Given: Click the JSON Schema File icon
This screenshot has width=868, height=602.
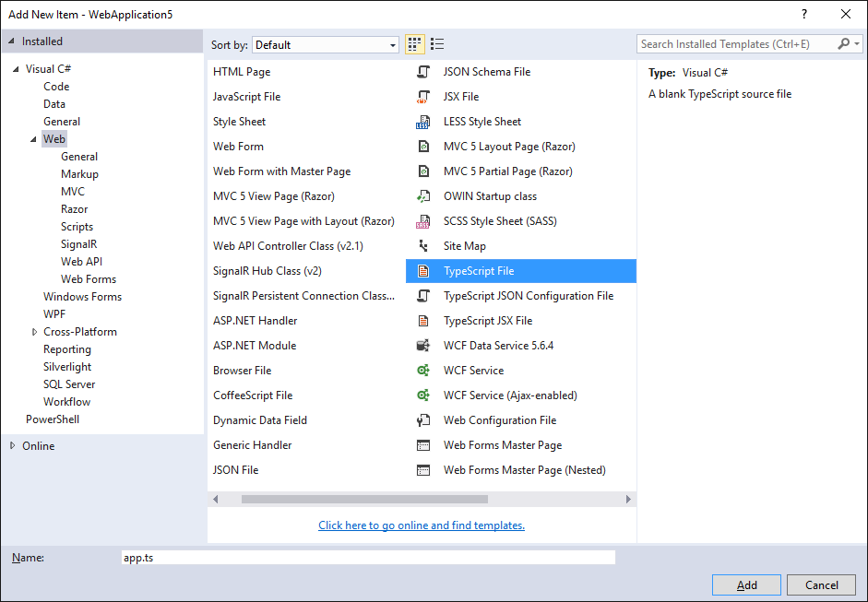Looking at the screenshot, I should click(423, 72).
